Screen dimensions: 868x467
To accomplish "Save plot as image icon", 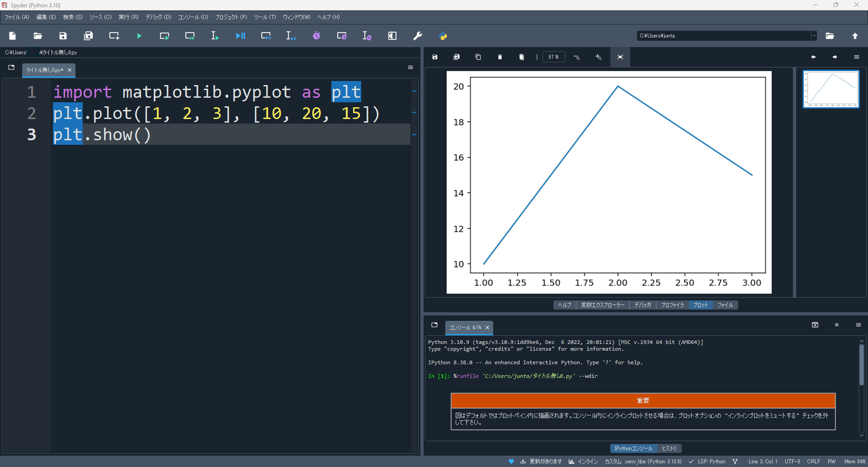I will [435, 57].
